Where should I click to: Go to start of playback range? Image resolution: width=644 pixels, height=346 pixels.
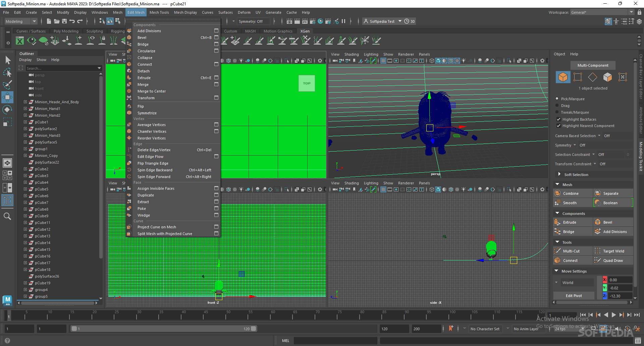pos(583,315)
